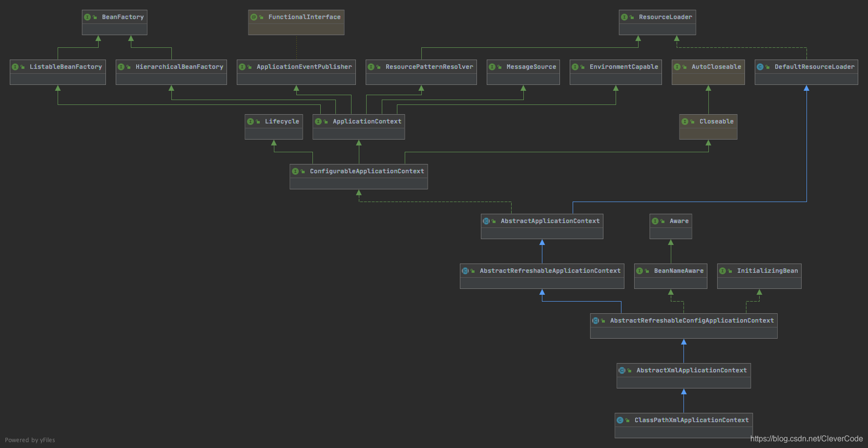Select the FunctionalInterface node label
Viewport: 868px width, 448px height.
(305, 17)
